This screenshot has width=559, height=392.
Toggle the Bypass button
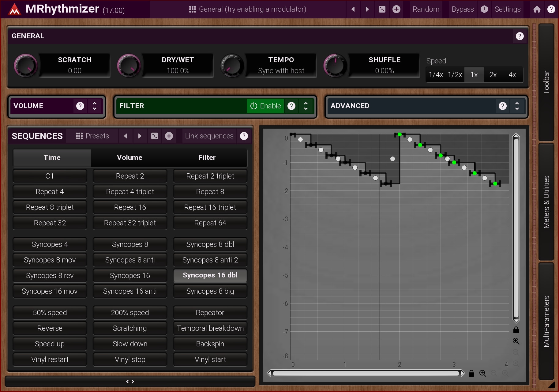click(463, 9)
